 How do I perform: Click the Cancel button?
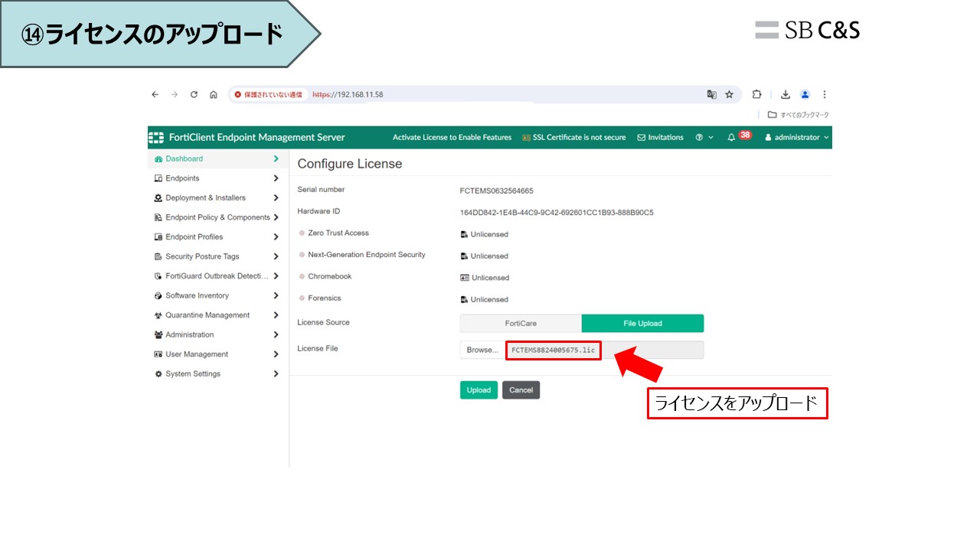click(x=521, y=390)
